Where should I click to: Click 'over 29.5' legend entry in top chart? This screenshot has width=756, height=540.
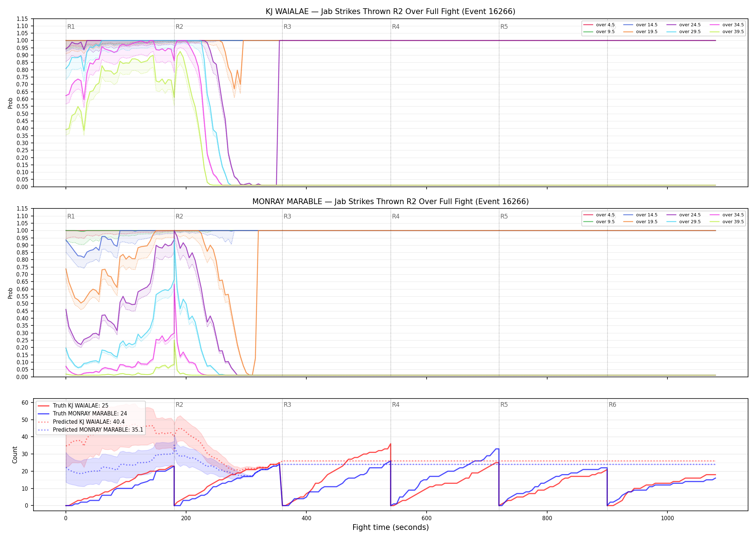[x=683, y=32]
